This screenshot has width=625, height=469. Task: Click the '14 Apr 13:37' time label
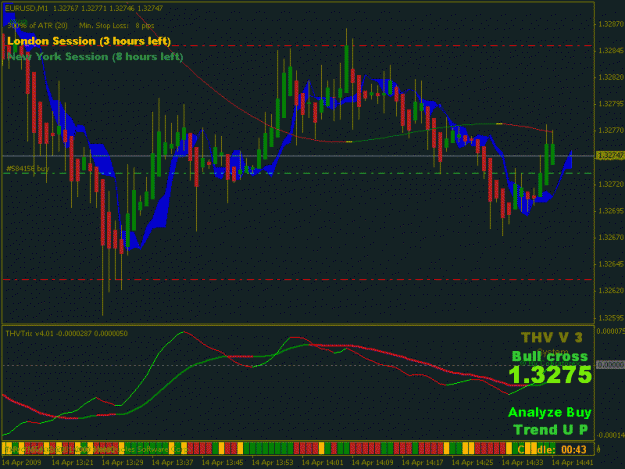pos(172,463)
